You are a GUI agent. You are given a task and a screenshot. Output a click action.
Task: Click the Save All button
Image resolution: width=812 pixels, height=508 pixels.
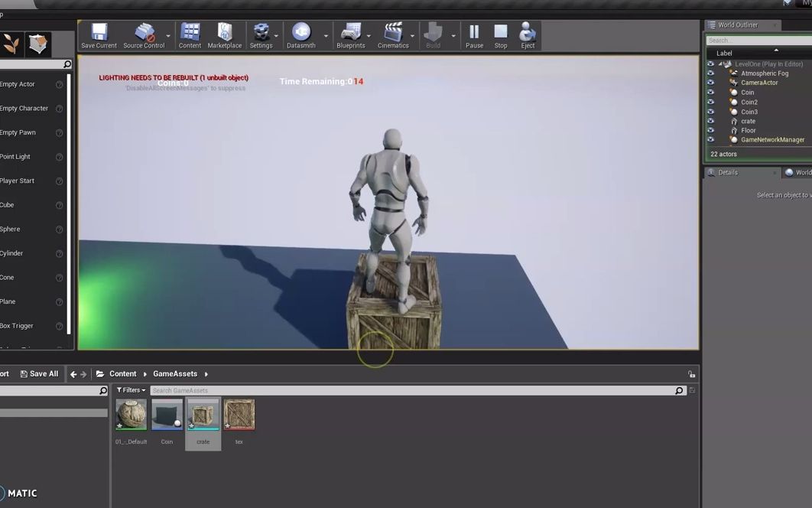pos(39,373)
